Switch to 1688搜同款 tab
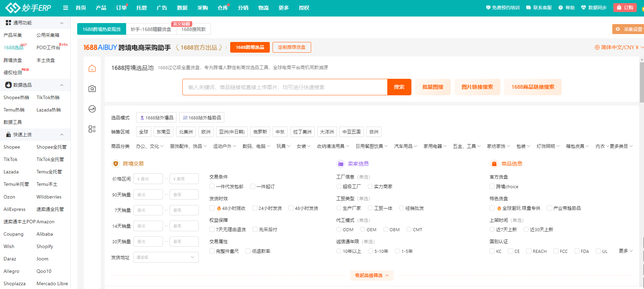The image size is (644, 289). (193, 29)
